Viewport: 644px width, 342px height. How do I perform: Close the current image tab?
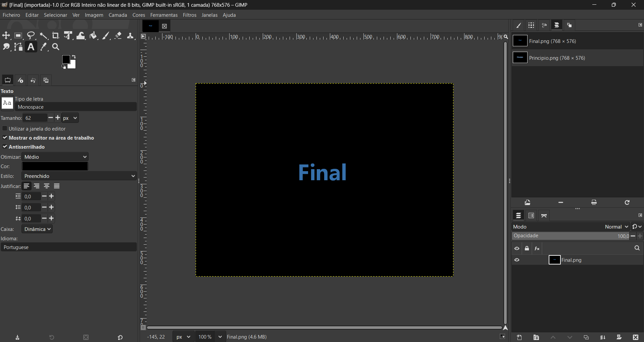tap(164, 26)
